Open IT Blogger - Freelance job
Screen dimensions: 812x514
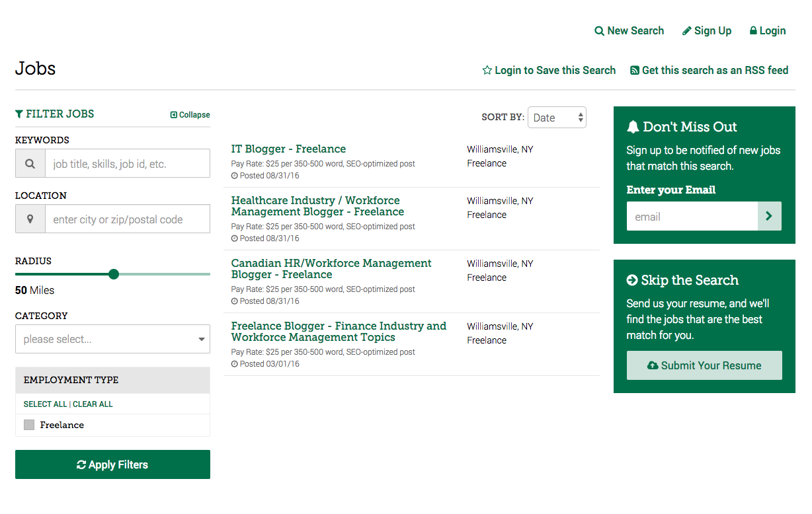288,149
